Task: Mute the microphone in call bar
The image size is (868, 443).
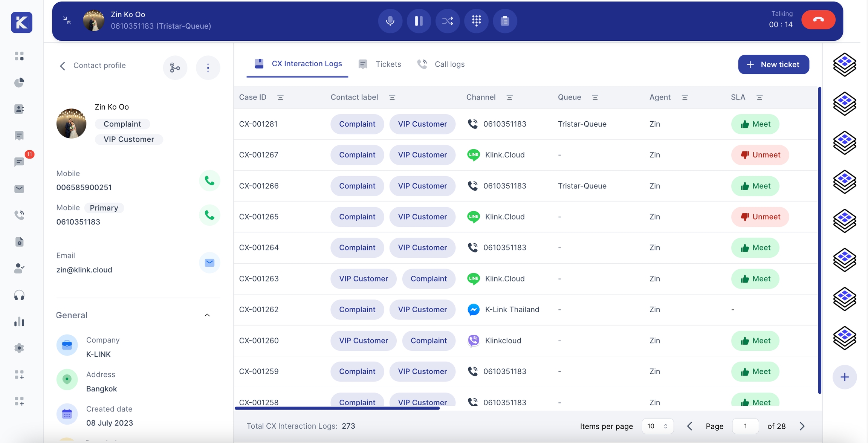Action: (x=390, y=21)
